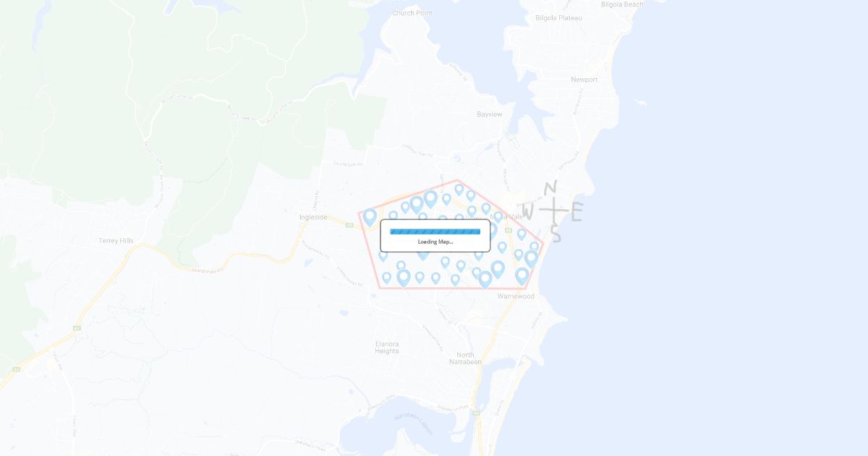Click the Ingleside suburb label
The image size is (868, 456).
tap(313, 216)
